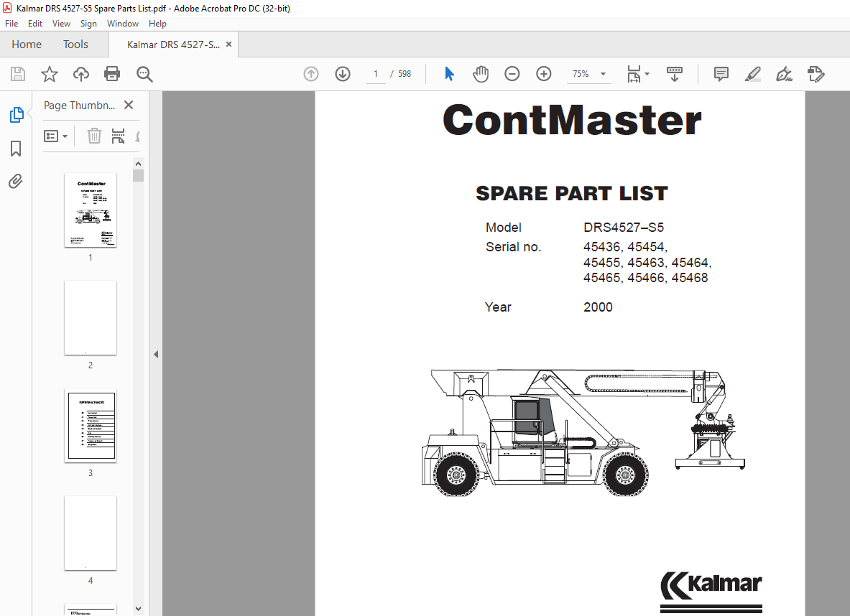Click the page layout icon in thumbnails toolbar
The height and width of the screenshot is (616, 850).
coord(118,136)
